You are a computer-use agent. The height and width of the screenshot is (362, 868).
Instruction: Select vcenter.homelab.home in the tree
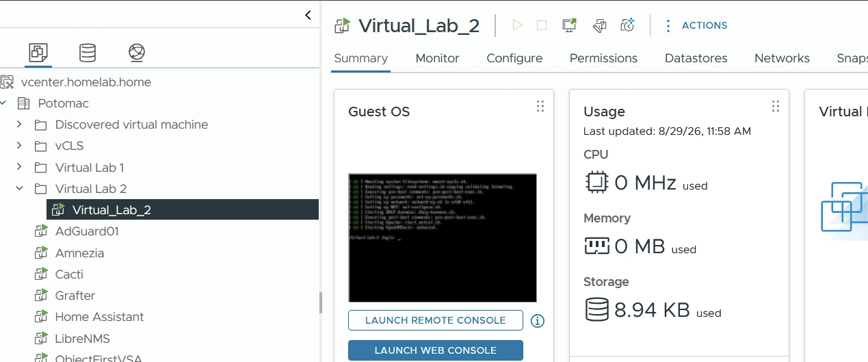click(x=86, y=82)
